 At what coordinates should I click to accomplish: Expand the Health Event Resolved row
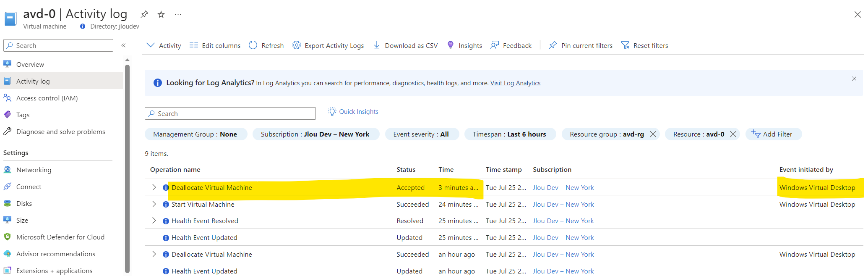154,221
